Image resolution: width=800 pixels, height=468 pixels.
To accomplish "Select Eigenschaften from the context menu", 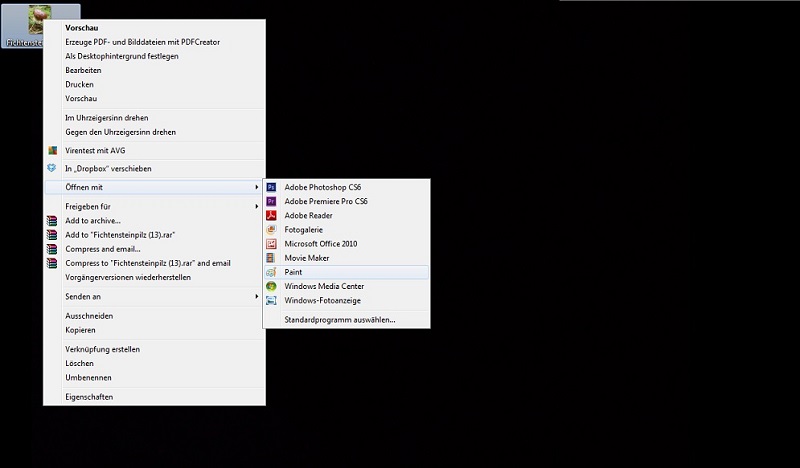I will pyautogui.click(x=89, y=397).
